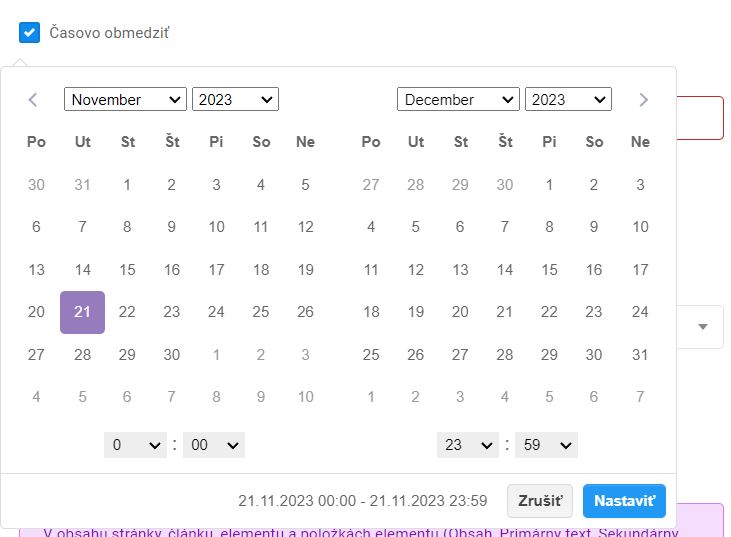Open the December month dropdown

point(458,99)
